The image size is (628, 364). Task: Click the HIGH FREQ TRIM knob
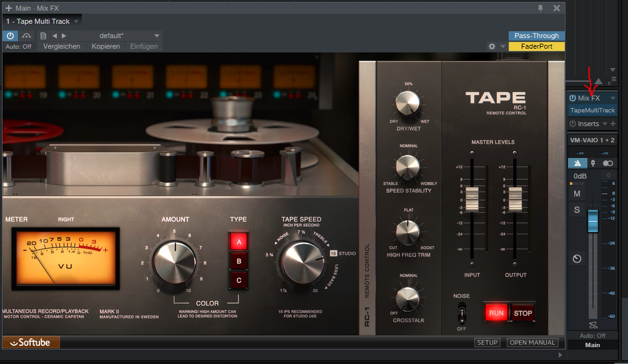pos(407,232)
